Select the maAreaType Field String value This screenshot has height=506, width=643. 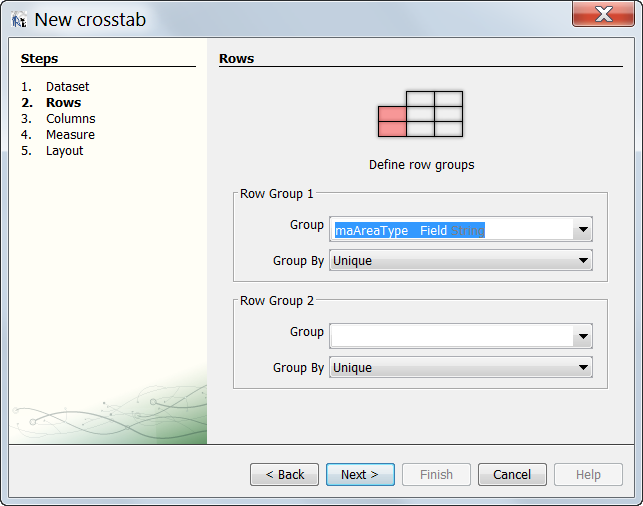[410, 230]
